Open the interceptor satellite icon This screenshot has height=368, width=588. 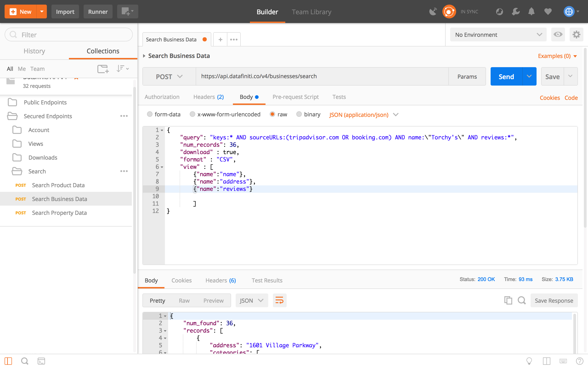click(x=433, y=11)
